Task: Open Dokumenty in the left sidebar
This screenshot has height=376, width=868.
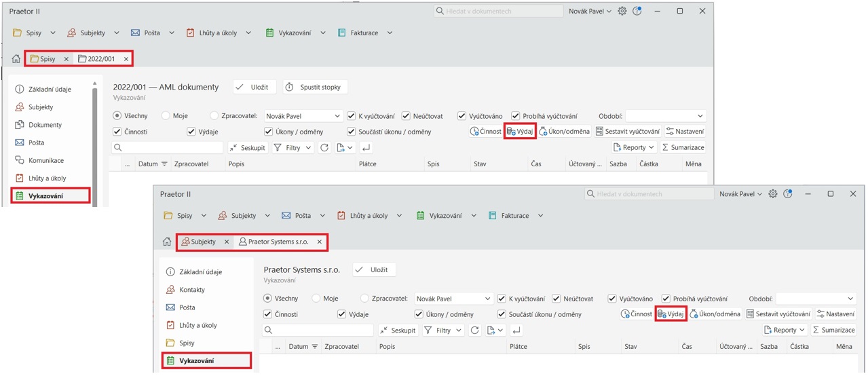Action: pos(45,125)
